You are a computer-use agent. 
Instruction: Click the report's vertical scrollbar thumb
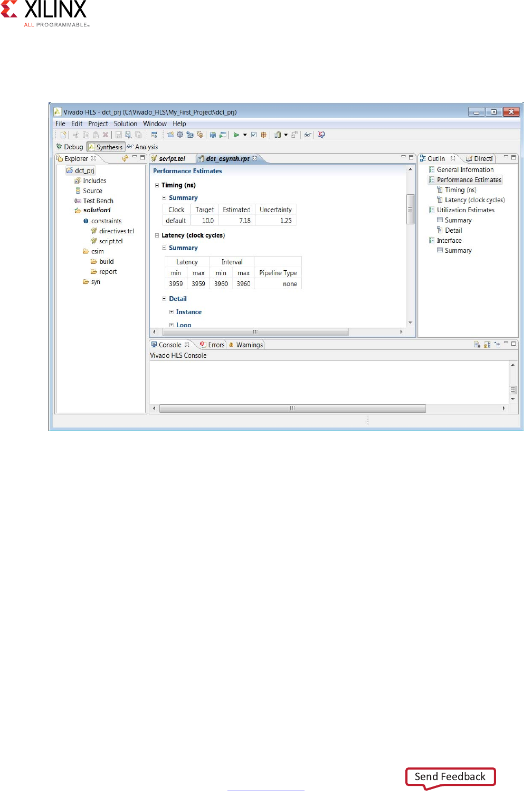410,209
